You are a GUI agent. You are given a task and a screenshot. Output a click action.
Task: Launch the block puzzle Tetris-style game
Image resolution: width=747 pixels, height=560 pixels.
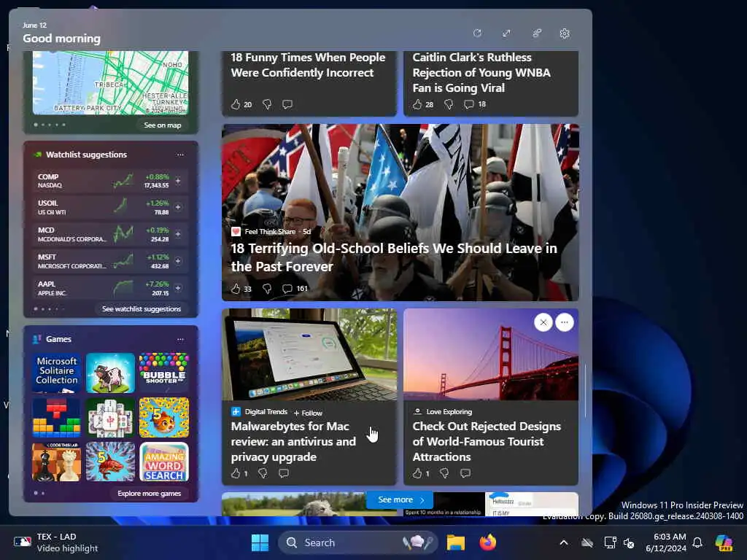(57, 418)
